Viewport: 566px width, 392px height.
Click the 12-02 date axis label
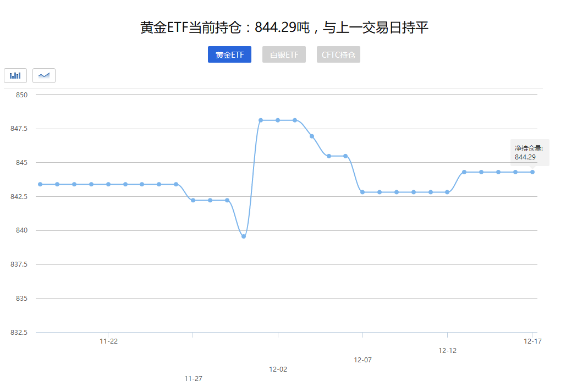(x=278, y=369)
